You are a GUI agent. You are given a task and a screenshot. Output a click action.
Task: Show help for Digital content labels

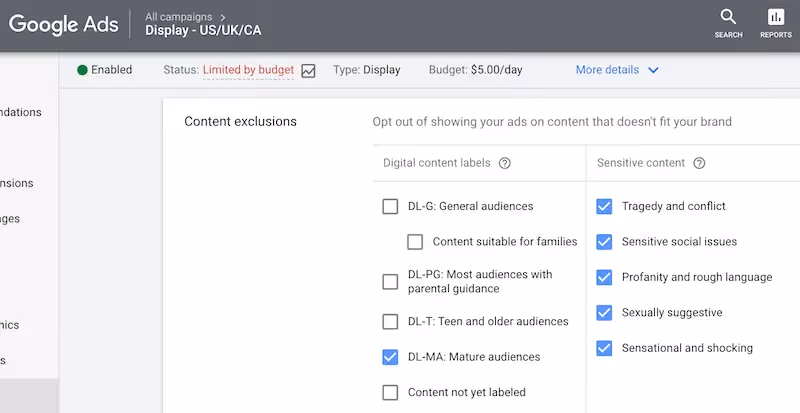pos(505,163)
